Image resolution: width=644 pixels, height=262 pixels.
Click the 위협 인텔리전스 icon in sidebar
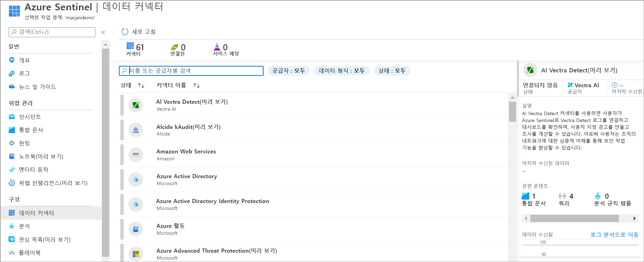click(12, 183)
